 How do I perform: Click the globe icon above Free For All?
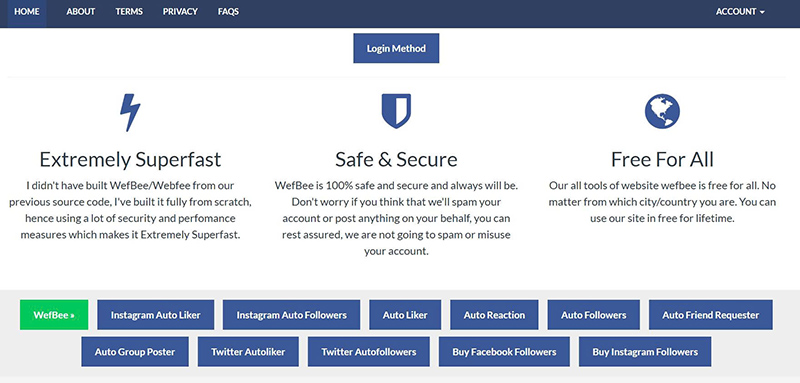(x=662, y=111)
